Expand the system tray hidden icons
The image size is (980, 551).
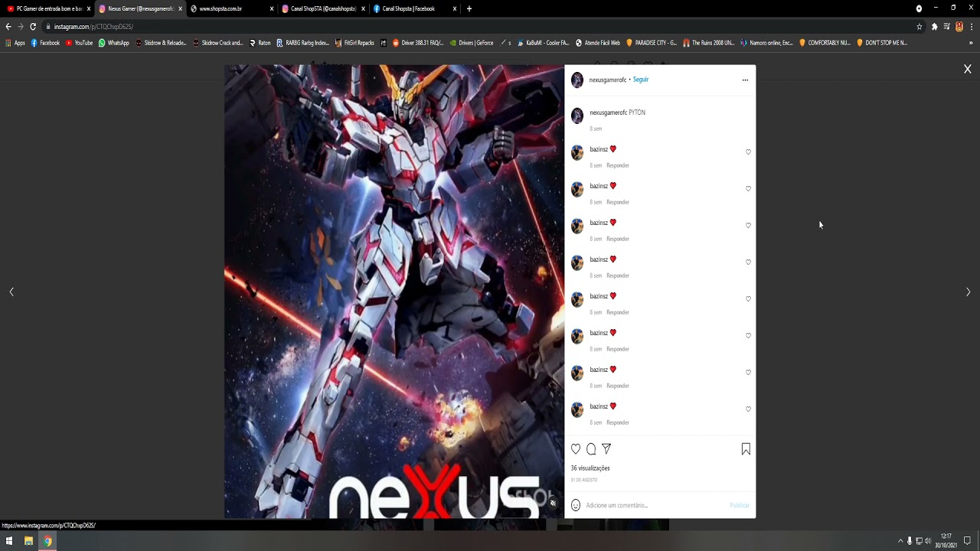(900, 541)
